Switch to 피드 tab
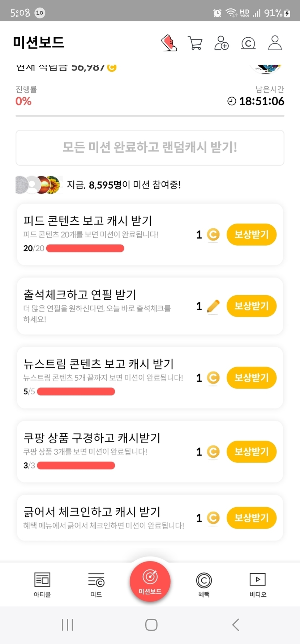The image size is (300, 644). (96, 584)
